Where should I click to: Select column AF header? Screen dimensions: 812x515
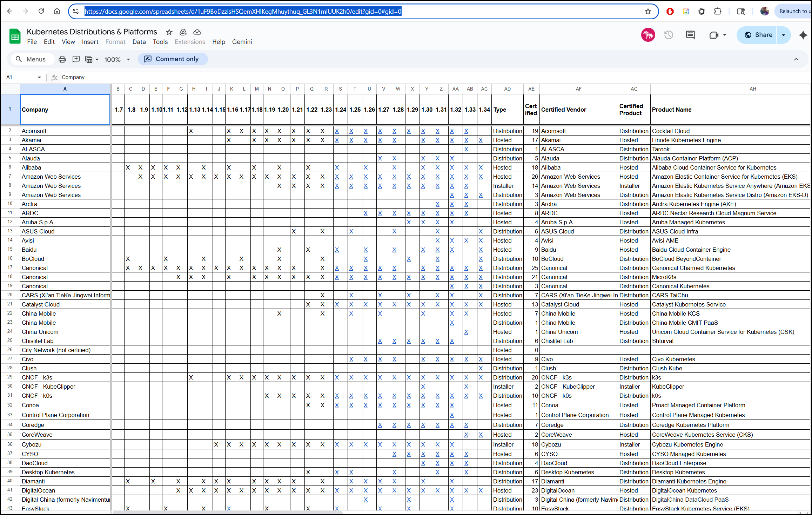coord(578,89)
